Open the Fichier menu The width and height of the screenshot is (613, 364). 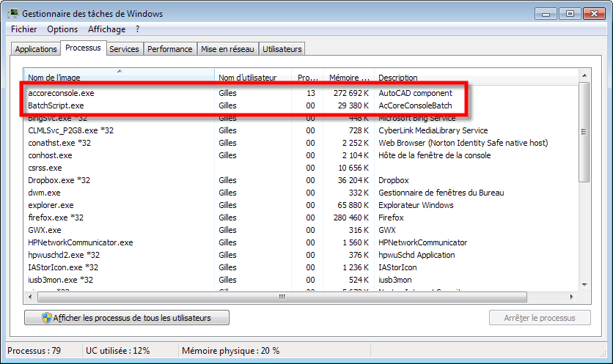tap(24, 29)
